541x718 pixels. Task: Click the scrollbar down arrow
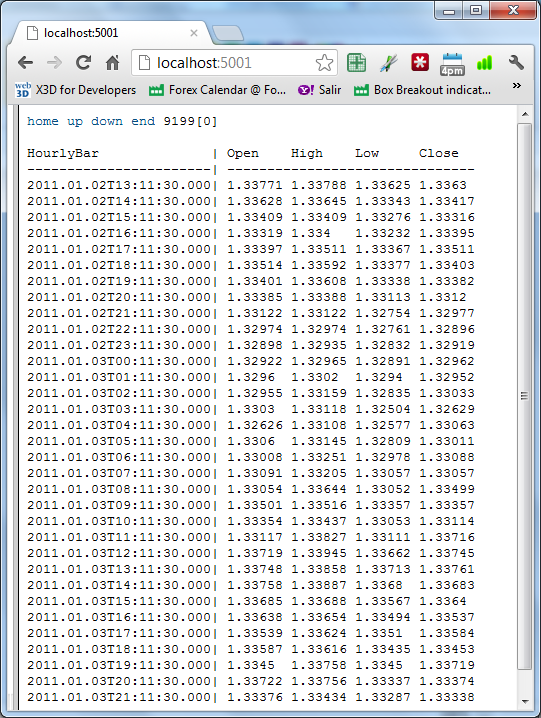(525, 702)
